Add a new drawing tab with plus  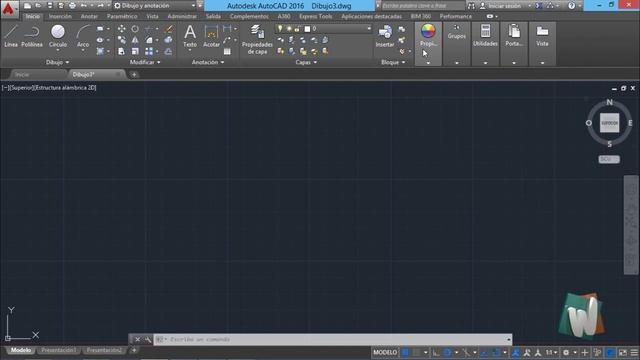tap(134, 75)
